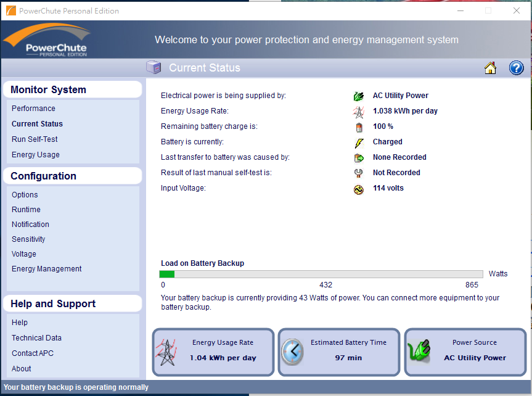The height and width of the screenshot is (396, 532).
Task: Click the 'Not Recorded' self-test value
Action: (x=396, y=173)
